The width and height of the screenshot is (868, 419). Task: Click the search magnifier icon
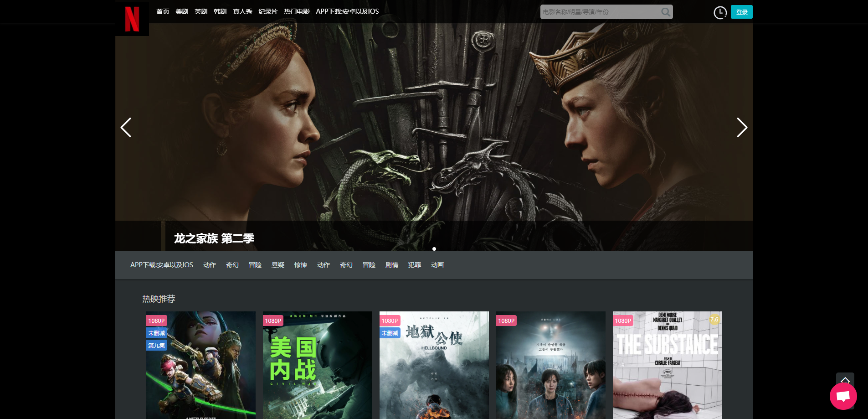click(x=666, y=12)
